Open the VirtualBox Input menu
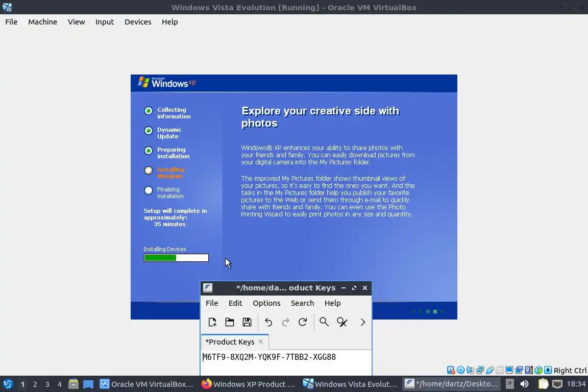This screenshot has width=588, height=392. [105, 22]
